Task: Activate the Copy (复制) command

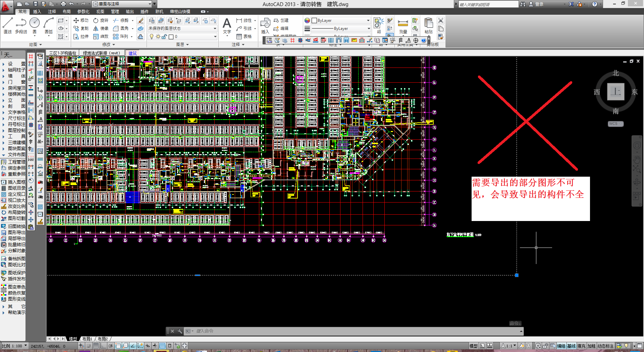Action: 81,28
